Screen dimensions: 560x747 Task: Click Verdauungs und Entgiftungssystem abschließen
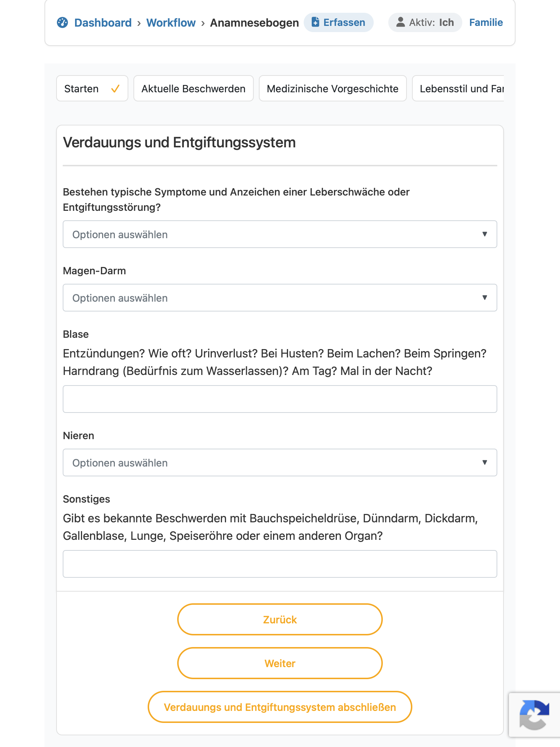tap(280, 707)
